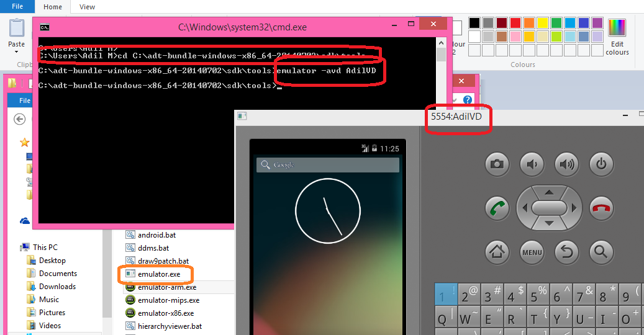Image resolution: width=644 pixels, height=335 pixels.
Task: Select the emulator-mips.exe file
Action: click(168, 300)
